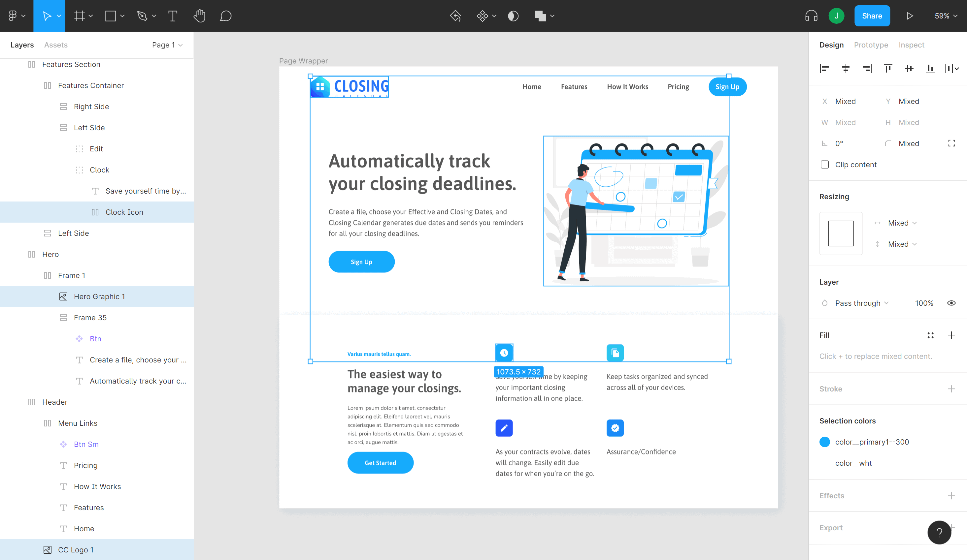Screen dimensions: 967x560
Task: Expand the Resizing height dropdown
Action: coord(914,243)
